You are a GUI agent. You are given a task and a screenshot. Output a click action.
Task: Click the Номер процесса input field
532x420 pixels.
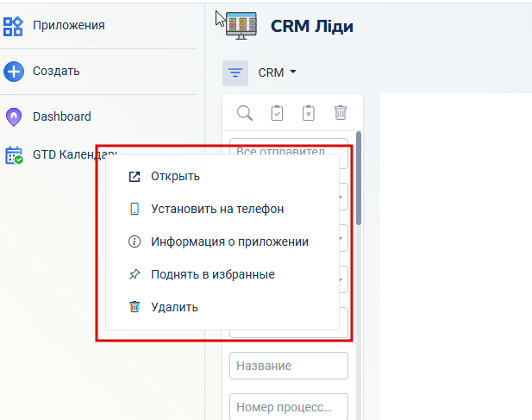pyautogui.click(x=289, y=407)
